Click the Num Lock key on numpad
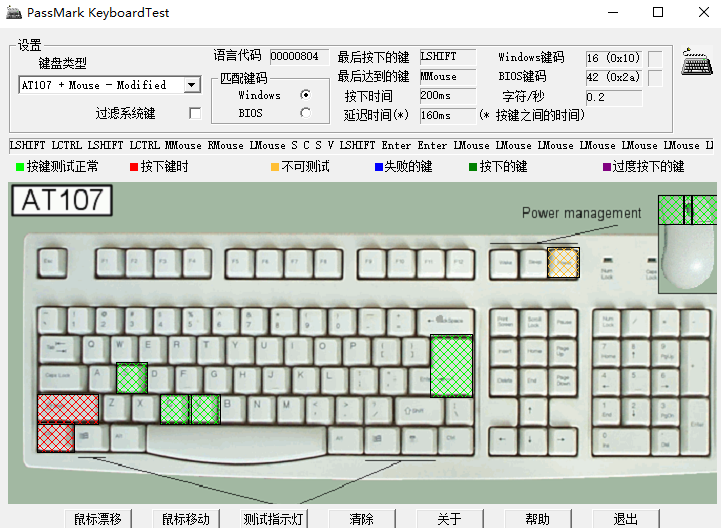Viewport: 721px width, 528px height. coord(607,322)
